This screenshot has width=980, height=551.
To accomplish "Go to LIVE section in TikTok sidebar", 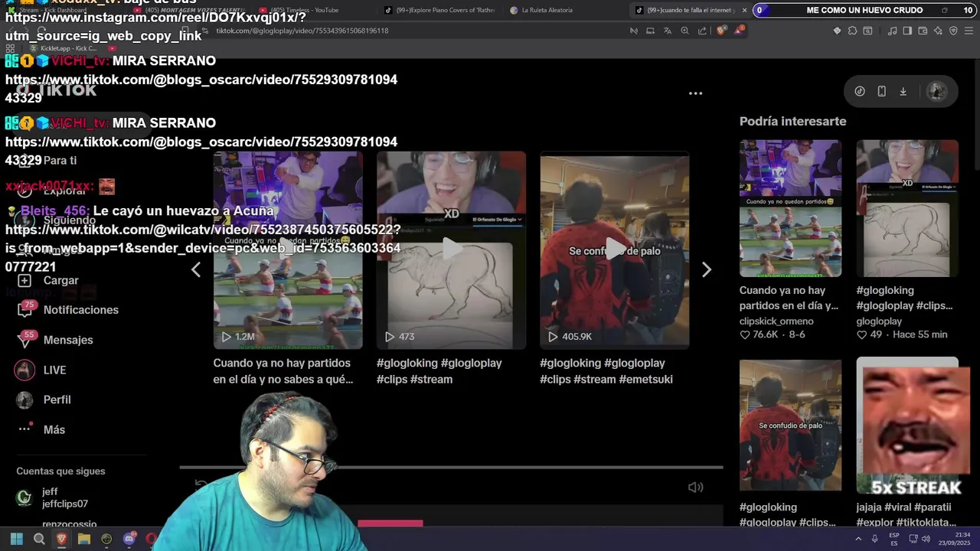I will click(x=41, y=370).
